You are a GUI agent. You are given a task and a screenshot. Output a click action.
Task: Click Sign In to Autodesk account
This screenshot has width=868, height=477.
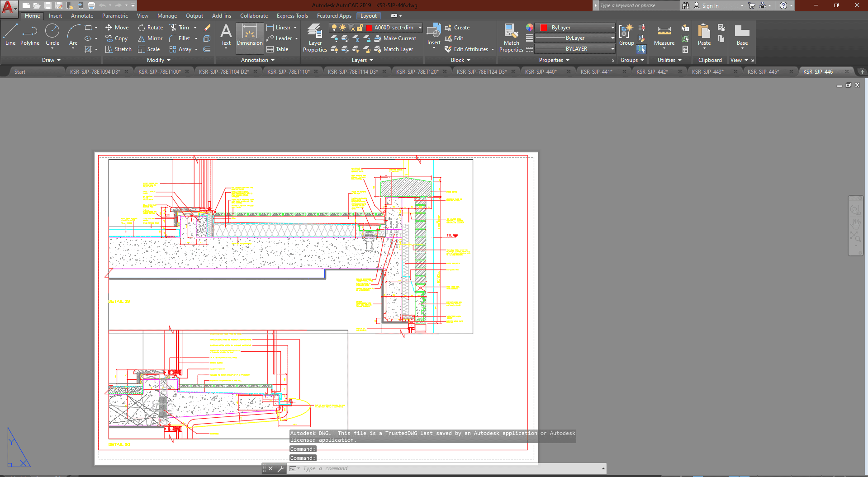click(x=710, y=6)
